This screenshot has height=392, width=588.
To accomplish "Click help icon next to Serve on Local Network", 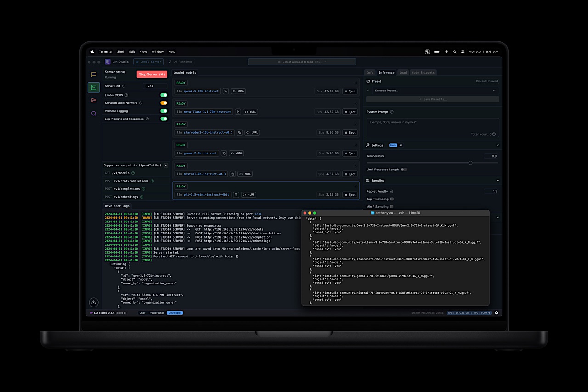I will [141, 103].
